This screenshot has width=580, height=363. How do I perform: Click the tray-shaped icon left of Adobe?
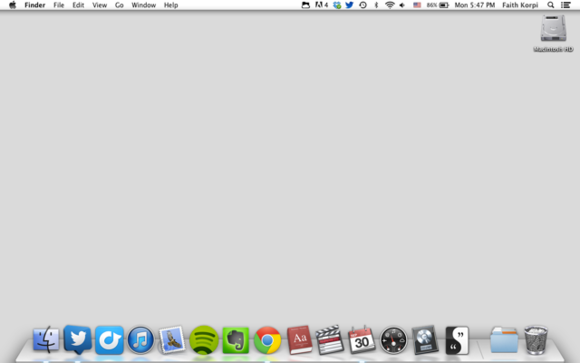306,5
